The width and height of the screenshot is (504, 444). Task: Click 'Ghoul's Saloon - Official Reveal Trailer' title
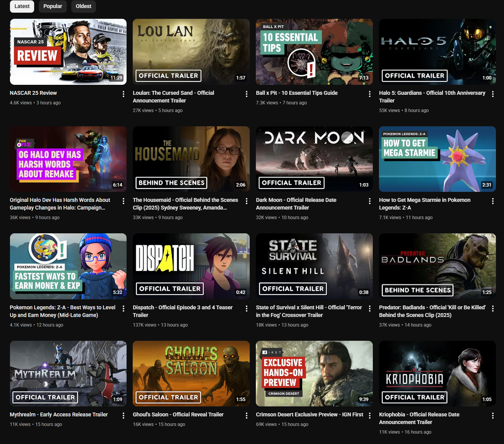(x=178, y=414)
